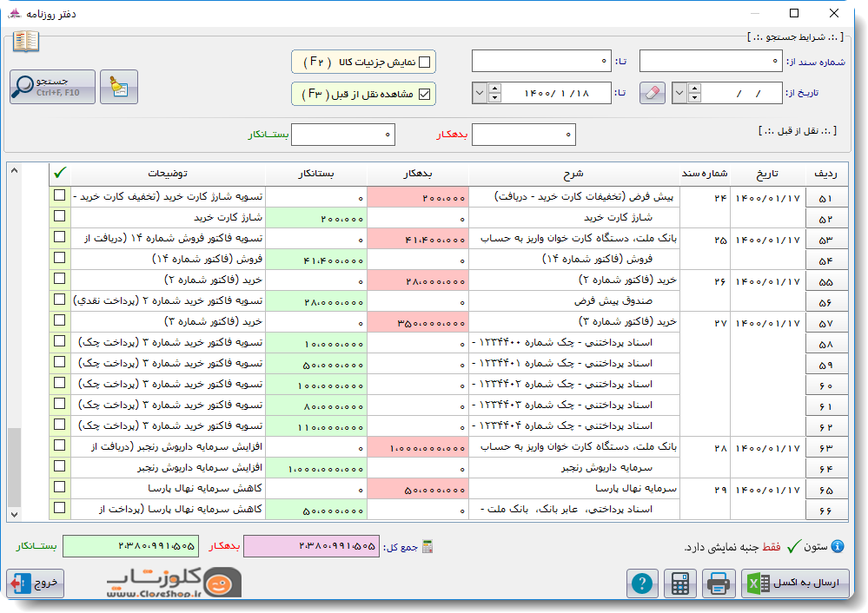The image size is (868, 613).
Task: Click the end date field ۱۴۰۰/۱/۱۸
Action: click(x=556, y=93)
